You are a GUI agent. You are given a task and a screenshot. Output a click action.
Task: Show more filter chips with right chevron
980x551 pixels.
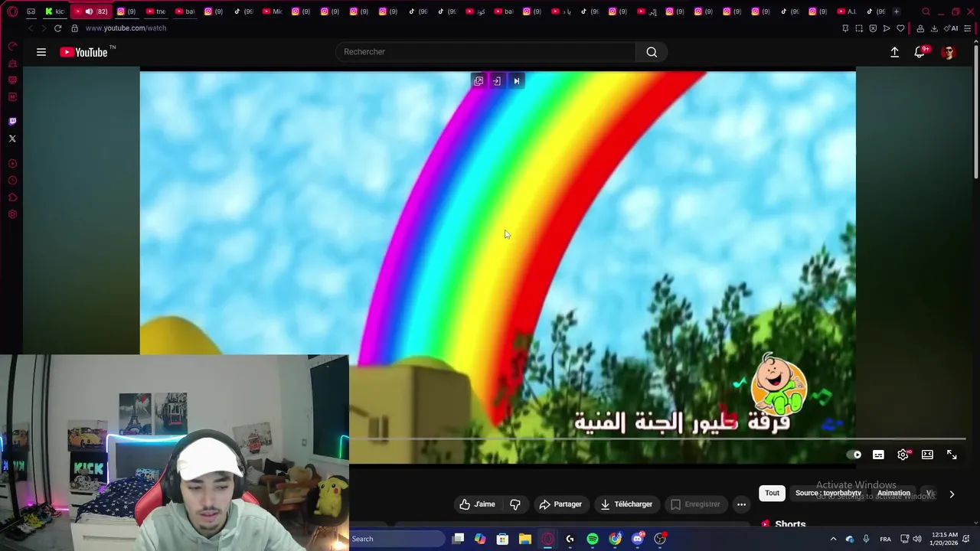[952, 494]
